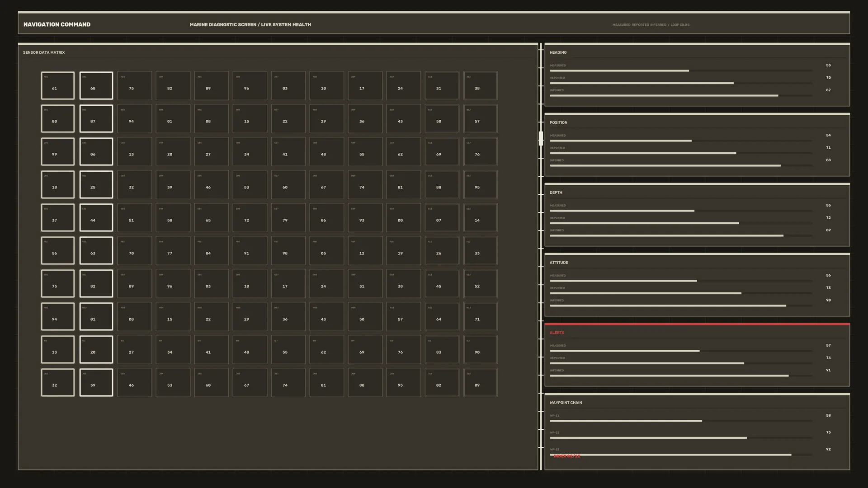868x488 pixels.
Task: Click the NAVIGATION COMMAND title
Action: point(57,24)
